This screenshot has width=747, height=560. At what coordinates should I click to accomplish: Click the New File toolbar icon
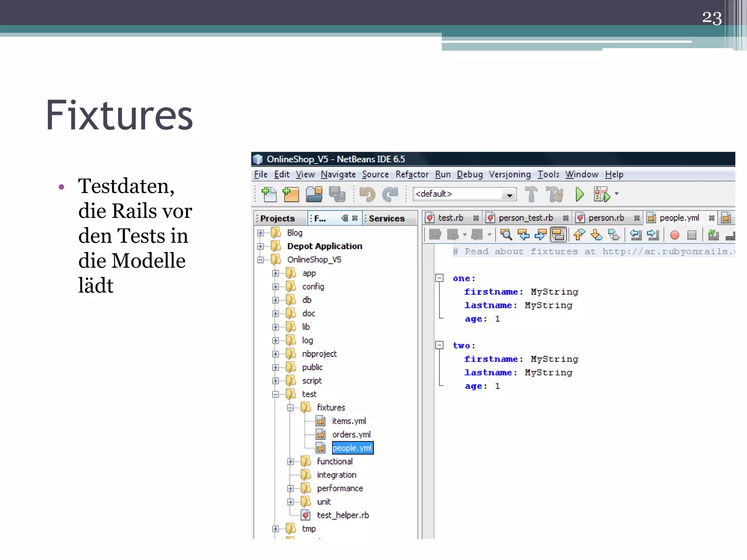[x=269, y=194]
